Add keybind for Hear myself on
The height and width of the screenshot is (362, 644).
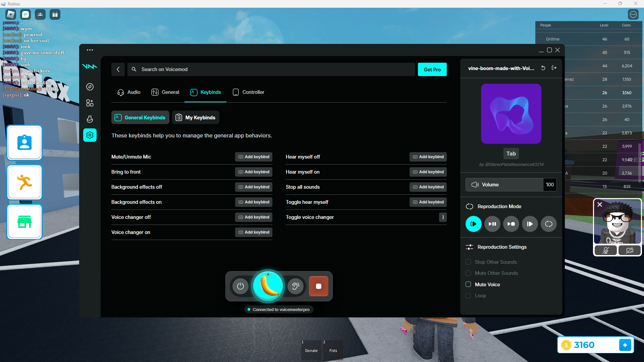428,172
